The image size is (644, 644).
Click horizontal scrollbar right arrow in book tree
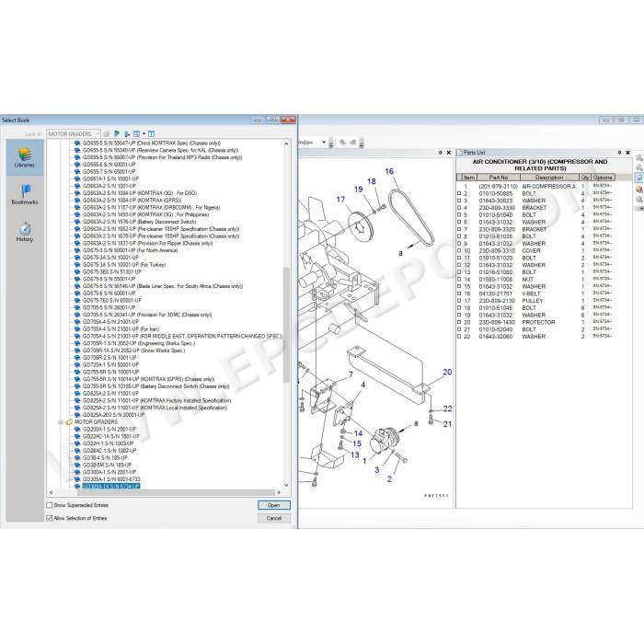[x=279, y=492]
